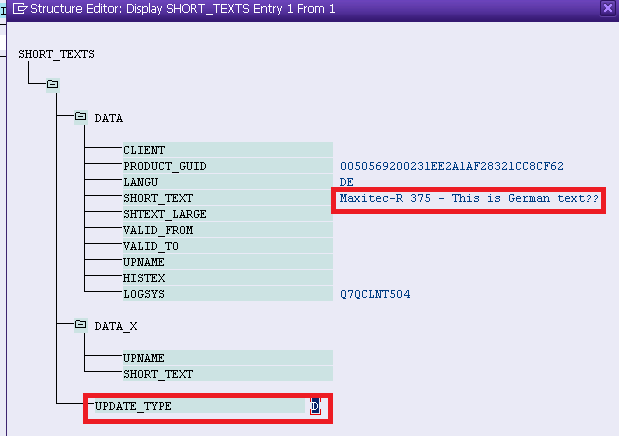Viewport: 619px width, 436px height.
Task: Select the VALID_TO field row
Action: click(x=228, y=246)
